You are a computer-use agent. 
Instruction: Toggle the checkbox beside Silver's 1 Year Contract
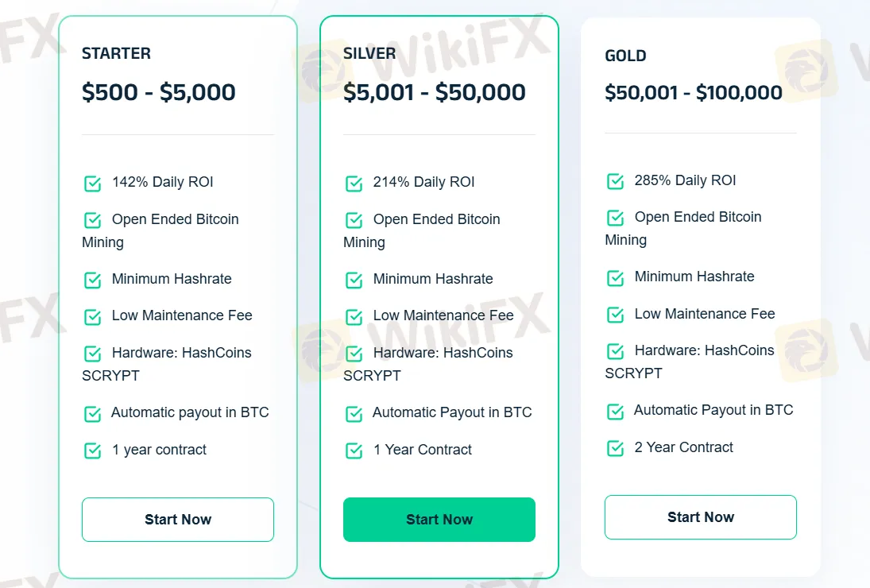point(354,449)
